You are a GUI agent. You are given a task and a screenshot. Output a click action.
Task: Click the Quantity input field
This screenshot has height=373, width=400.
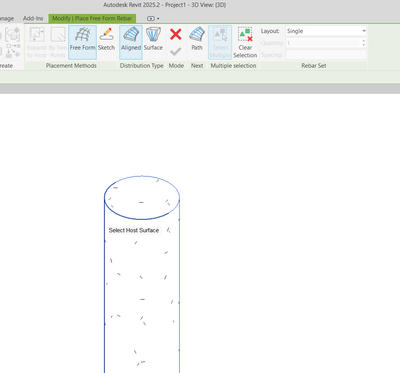pos(323,43)
